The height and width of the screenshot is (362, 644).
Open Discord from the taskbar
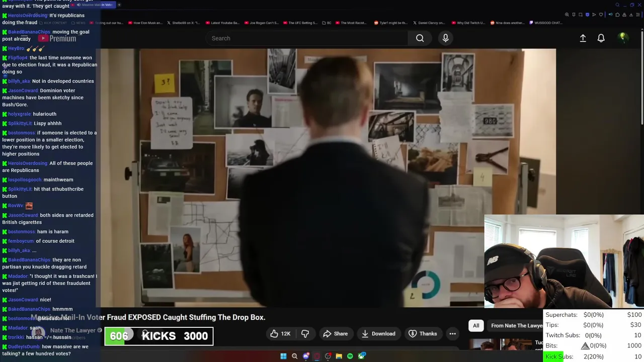tap(306, 356)
